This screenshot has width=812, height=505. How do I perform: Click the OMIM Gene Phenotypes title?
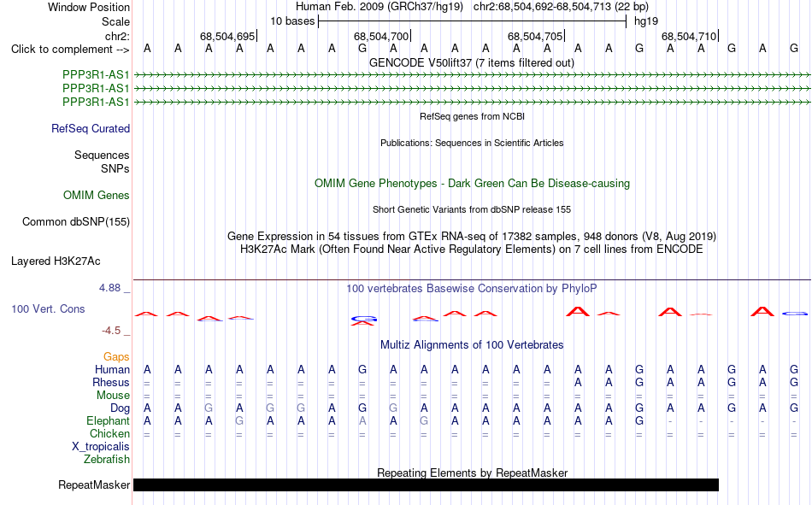coord(473,184)
